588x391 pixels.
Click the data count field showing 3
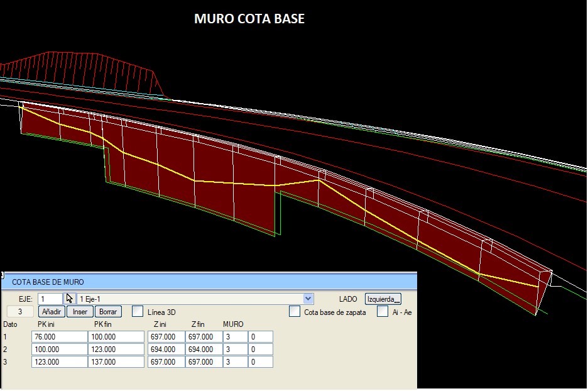point(20,311)
